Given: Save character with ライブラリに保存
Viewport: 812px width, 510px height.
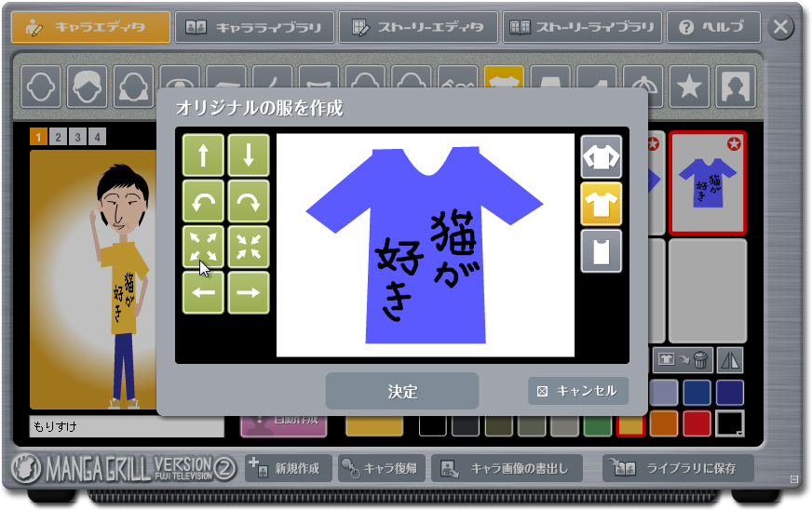Looking at the screenshot, I should coord(679,468).
